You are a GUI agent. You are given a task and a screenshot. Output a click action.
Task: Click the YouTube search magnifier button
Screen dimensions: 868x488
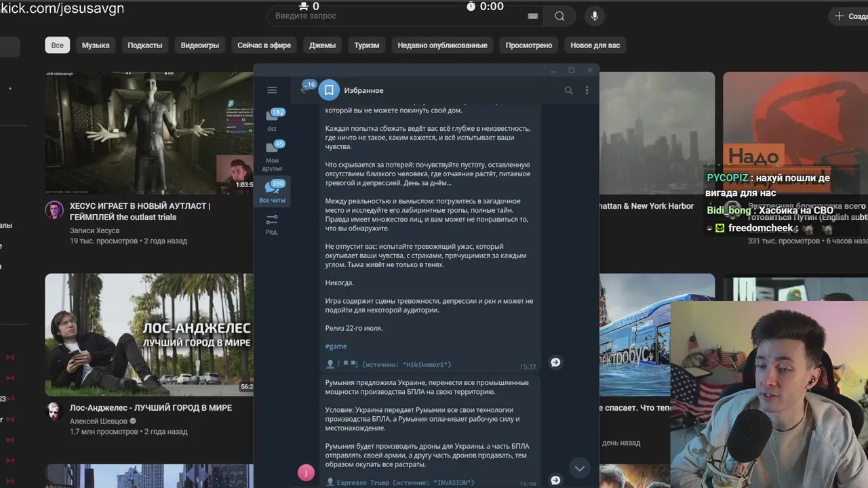tap(559, 16)
